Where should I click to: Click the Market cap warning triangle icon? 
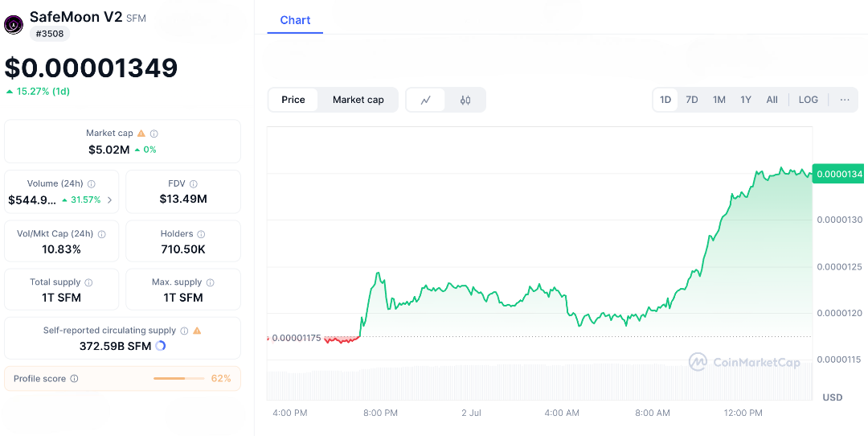pos(141,134)
